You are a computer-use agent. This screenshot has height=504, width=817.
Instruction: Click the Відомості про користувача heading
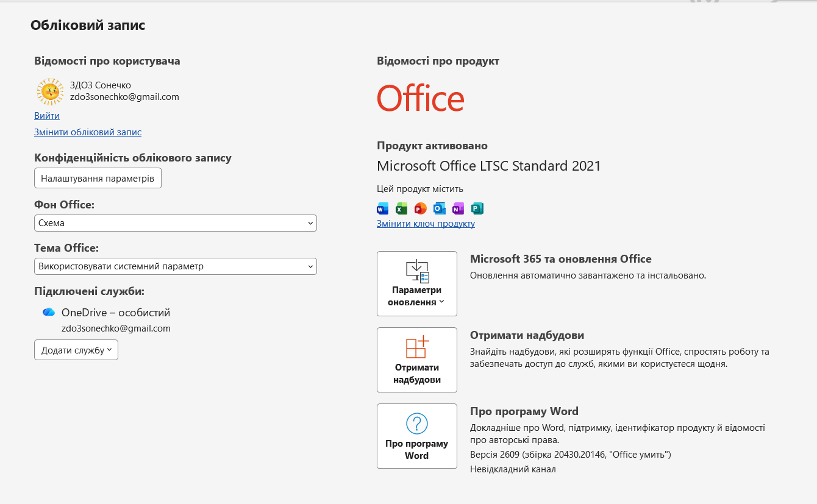(x=107, y=61)
